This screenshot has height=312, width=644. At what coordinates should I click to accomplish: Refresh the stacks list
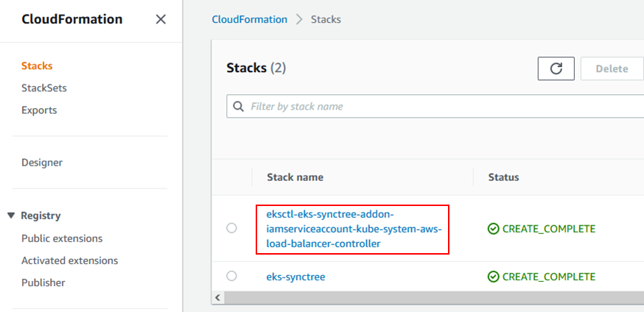pyautogui.click(x=556, y=68)
